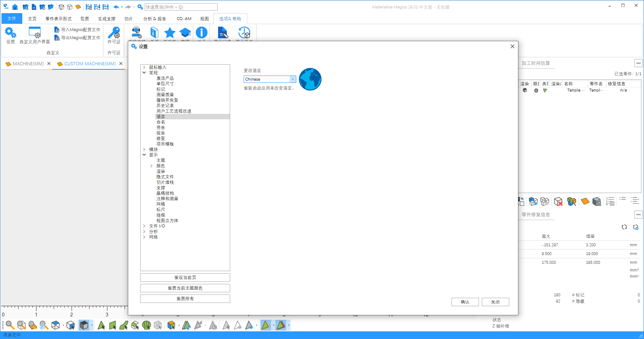Click the orange platform icon in the part toolbar
644x339 pixels.
coord(585,201)
